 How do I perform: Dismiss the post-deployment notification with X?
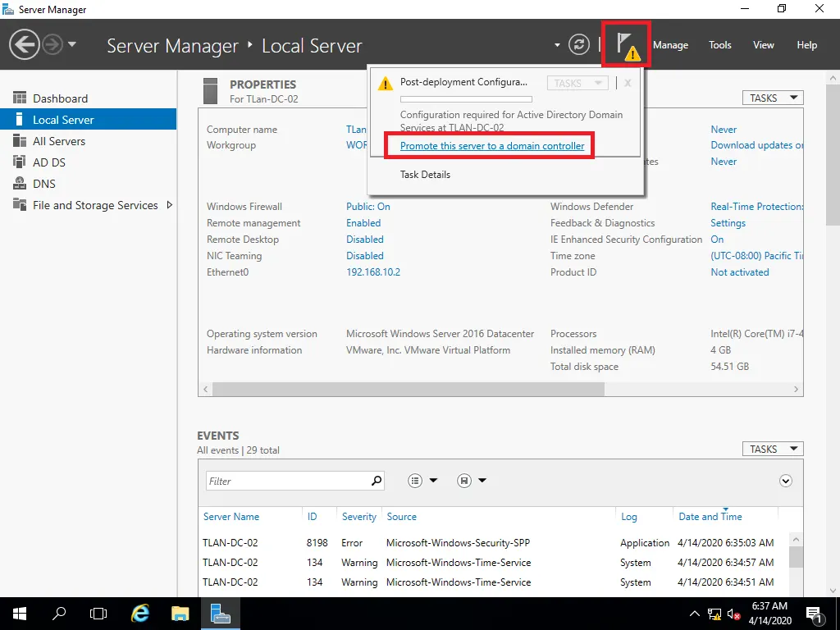[x=628, y=83]
